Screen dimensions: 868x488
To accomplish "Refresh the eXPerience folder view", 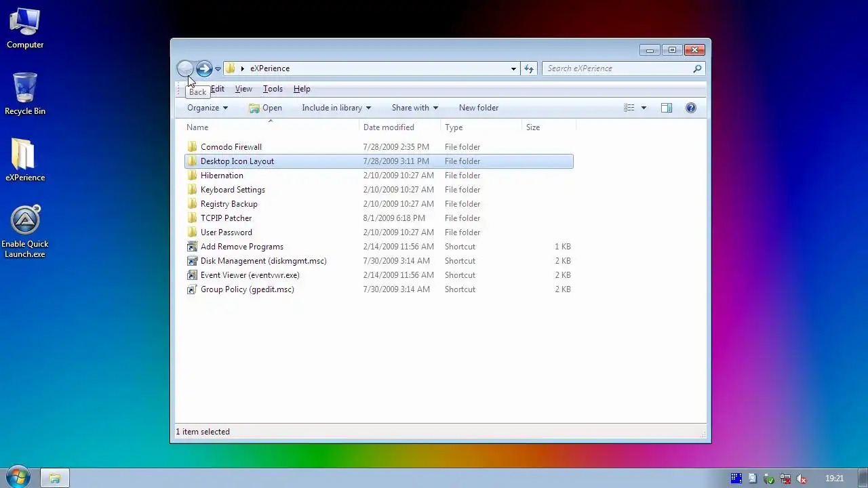I will coord(529,68).
